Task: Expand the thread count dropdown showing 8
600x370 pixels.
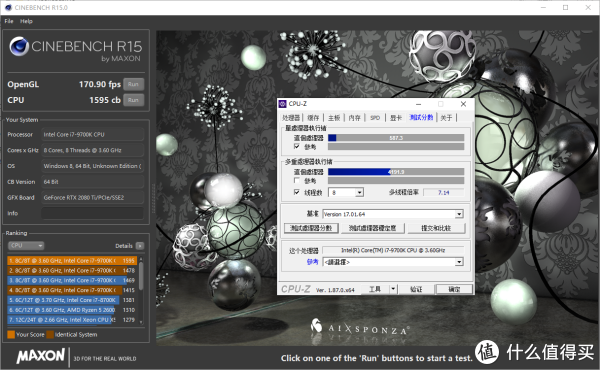Action: coord(359,192)
